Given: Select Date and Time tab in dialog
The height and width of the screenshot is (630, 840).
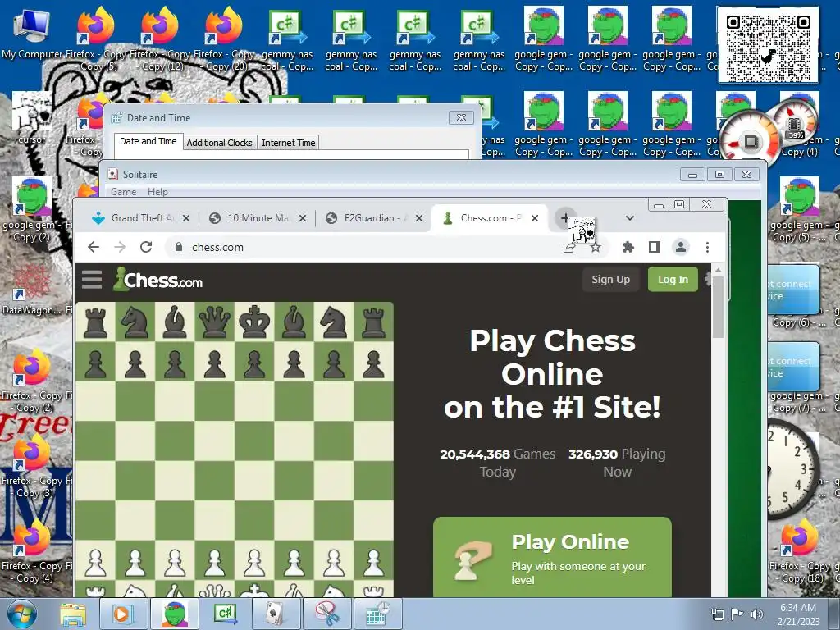Looking at the screenshot, I should click(148, 141).
